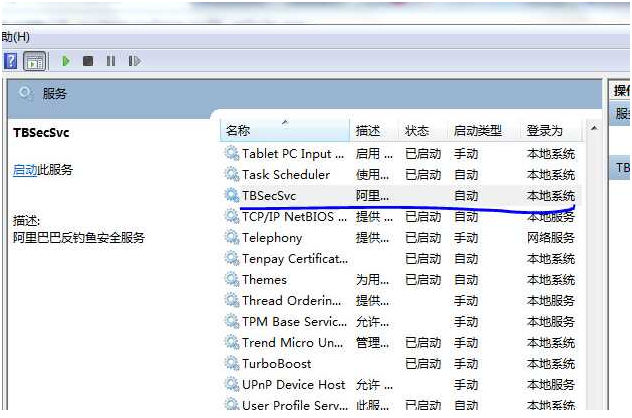Click 已启动 status of Telephony row
Viewport: 632px width, 418px height.
(423, 238)
